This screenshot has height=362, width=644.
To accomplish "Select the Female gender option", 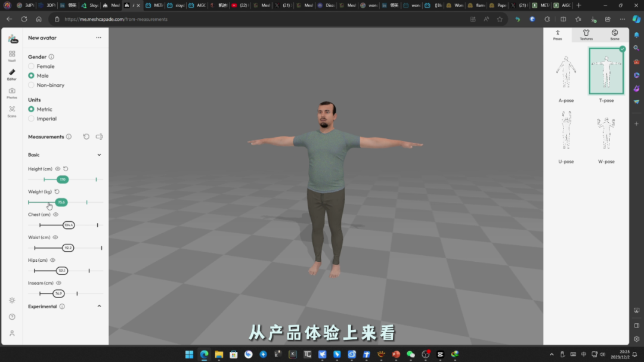I will 30,66.
